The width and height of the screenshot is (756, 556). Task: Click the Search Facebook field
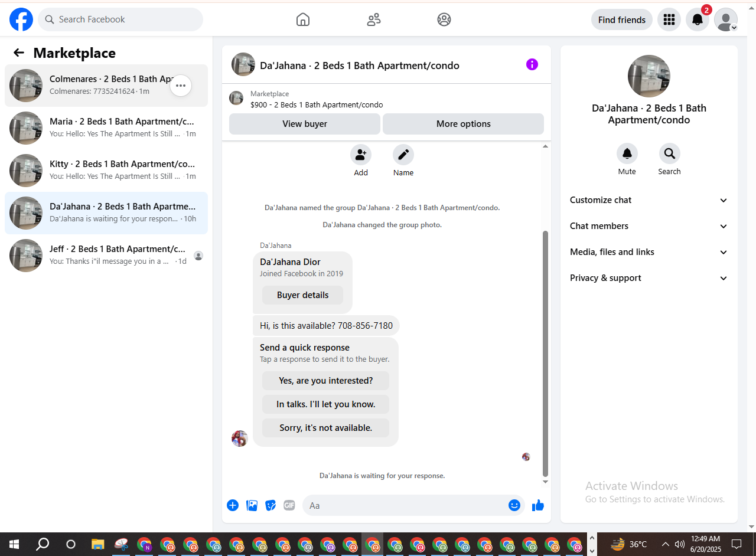120,19
